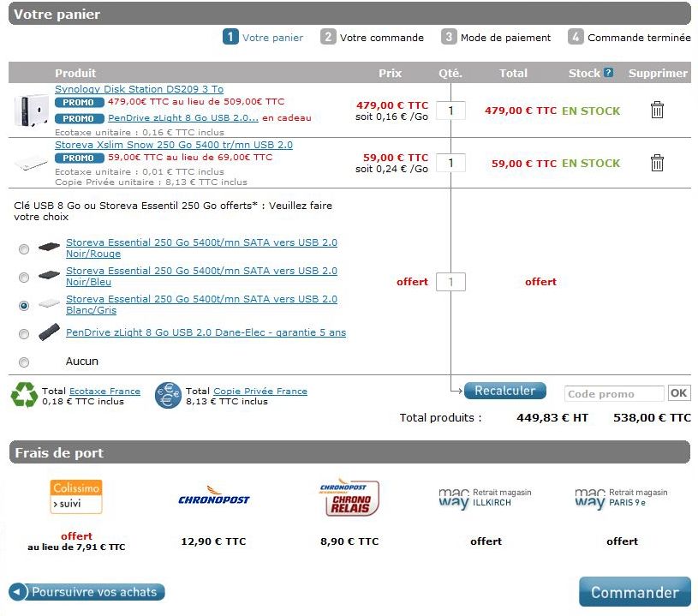Focus the Code promo input field
The width and height of the screenshot is (698, 616).
[614, 394]
